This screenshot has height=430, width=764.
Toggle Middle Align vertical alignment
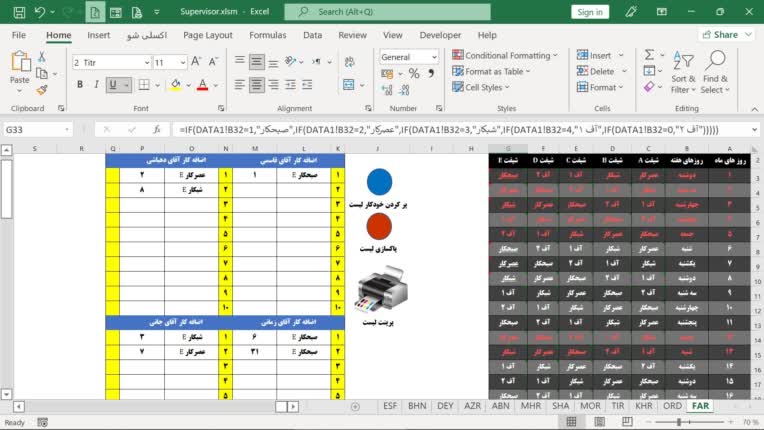coord(257,62)
